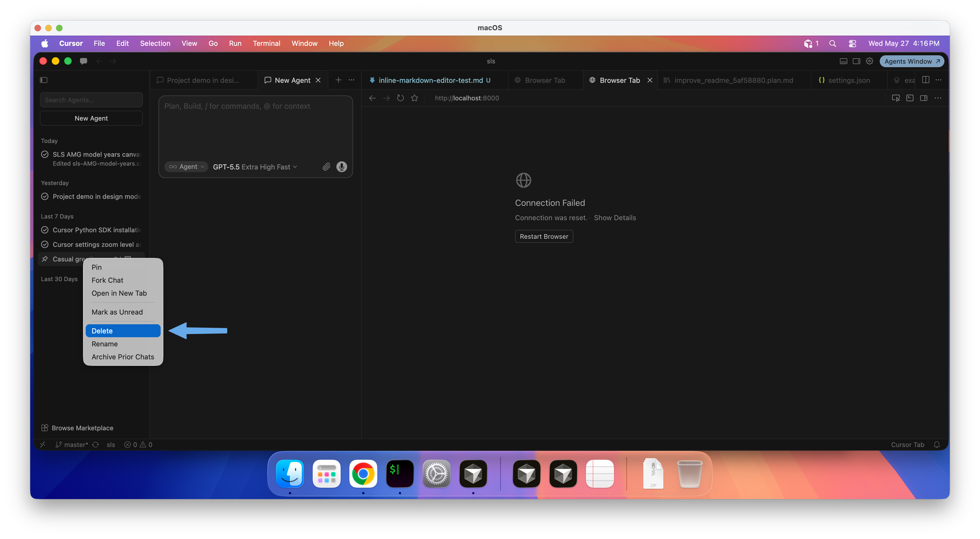Start voice input with microphone icon

point(342,167)
